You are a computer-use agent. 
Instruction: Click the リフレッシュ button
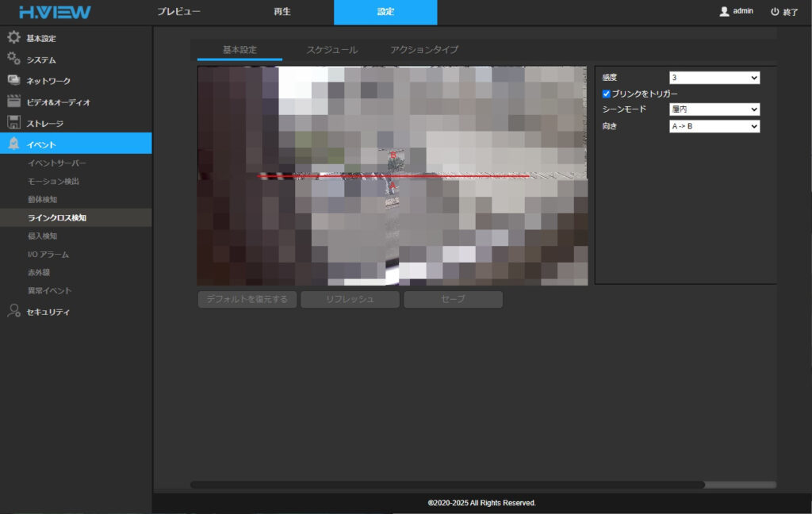(350, 299)
